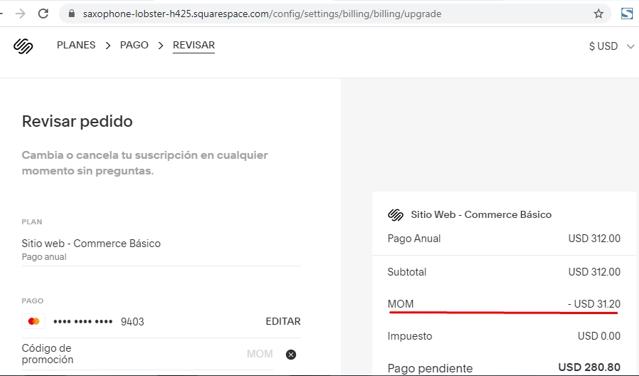
Task: Click the Squarespace logo in the header
Action: click(x=23, y=46)
